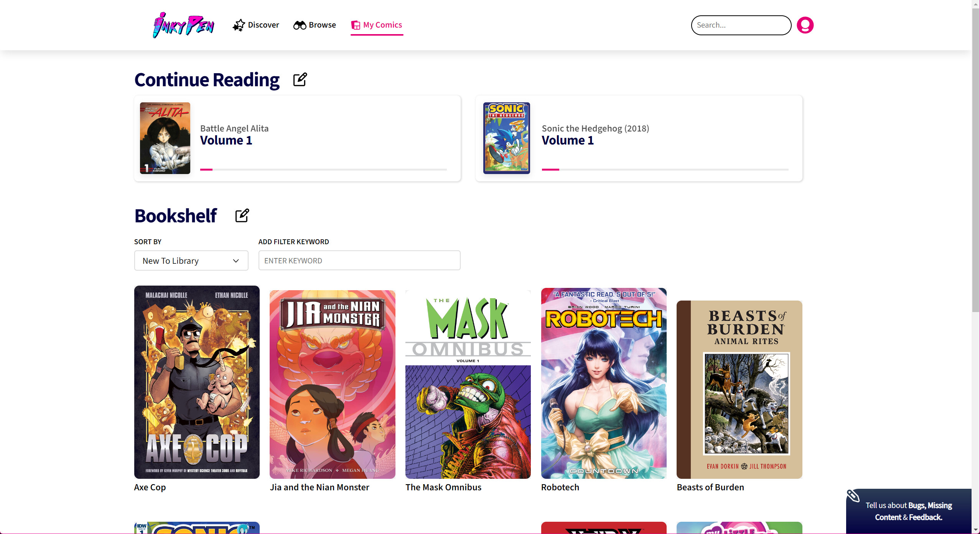Viewport: 980px width, 534px height.
Task: Continue reading Sonic the Hedgehog Volume 1
Action: point(568,140)
